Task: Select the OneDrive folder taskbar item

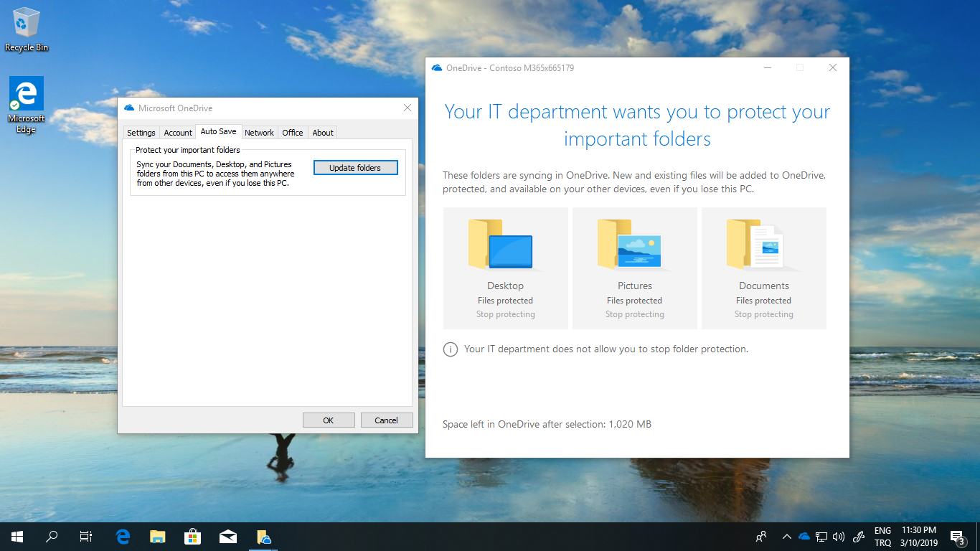Action: pyautogui.click(x=263, y=537)
